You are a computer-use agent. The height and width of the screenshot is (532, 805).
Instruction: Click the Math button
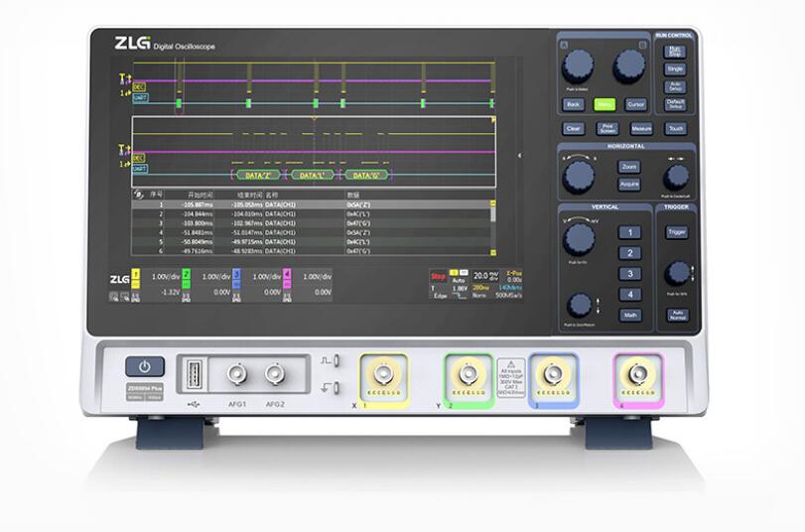click(630, 316)
